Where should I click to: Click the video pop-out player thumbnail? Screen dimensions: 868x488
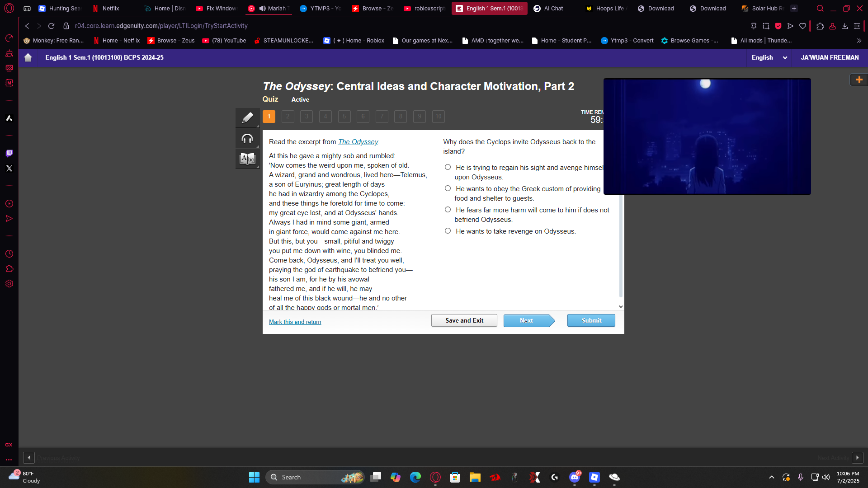[707, 136]
